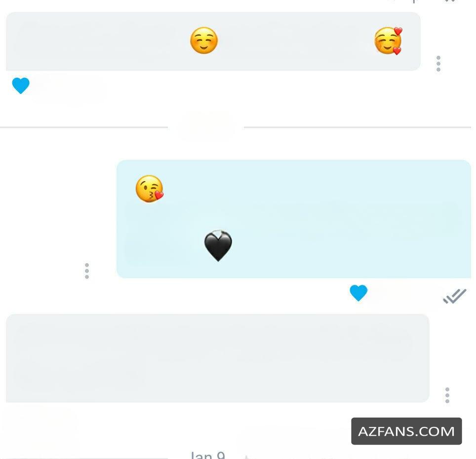Open the three-dot menu beside top gray message
This screenshot has width=476, height=459.
point(438,64)
